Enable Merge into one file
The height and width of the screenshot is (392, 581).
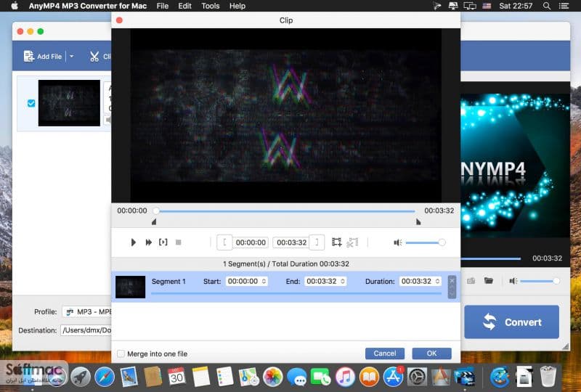point(121,354)
